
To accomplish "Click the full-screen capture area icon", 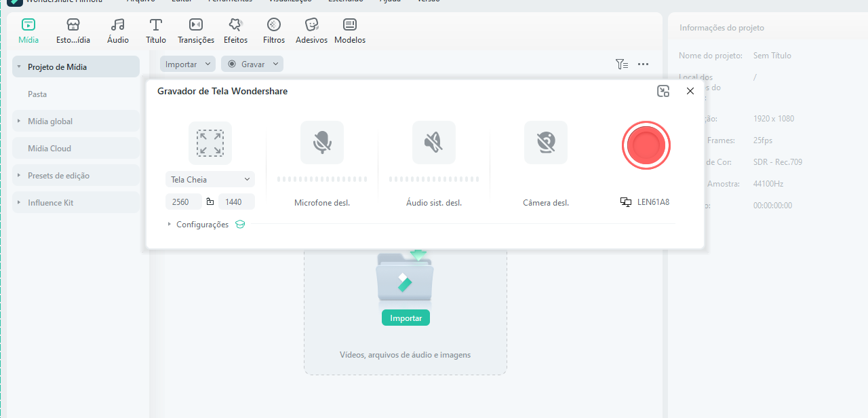I will tap(210, 143).
